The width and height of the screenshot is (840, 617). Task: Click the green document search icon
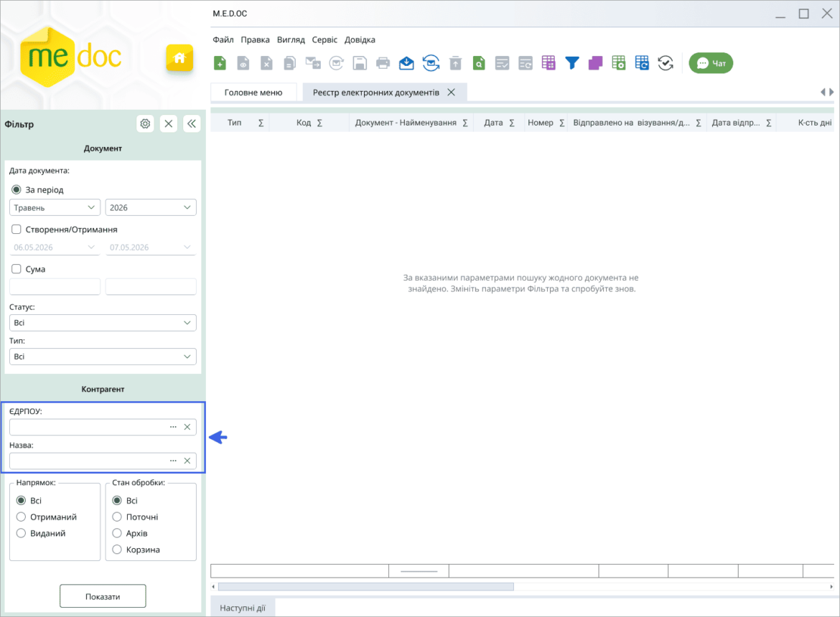479,63
